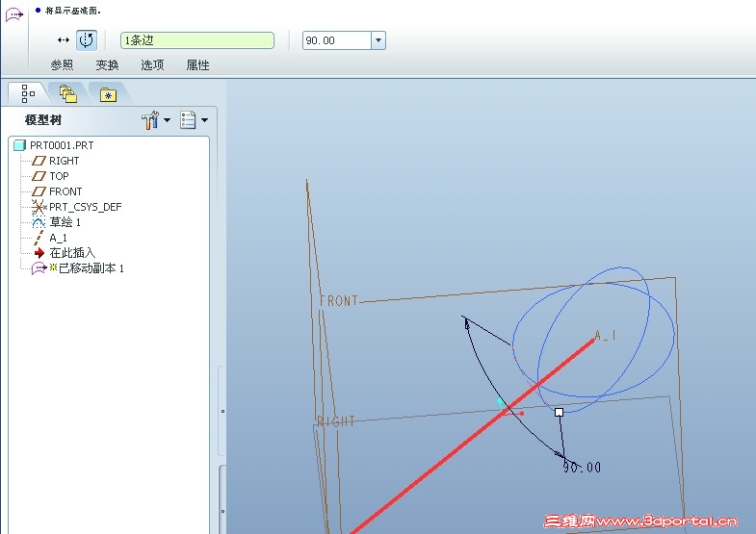
Task: Click the RIGHT plane label in viewport
Action: [x=336, y=421]
